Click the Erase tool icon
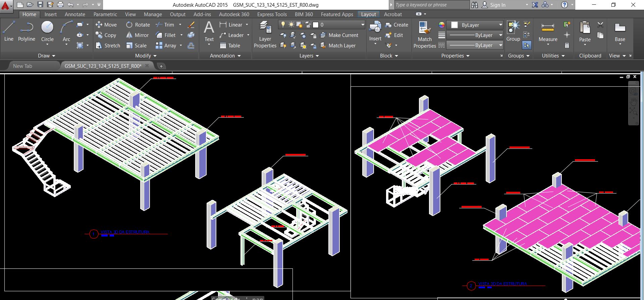The width and height of the screenshot is (644, 300). point(191,25)
